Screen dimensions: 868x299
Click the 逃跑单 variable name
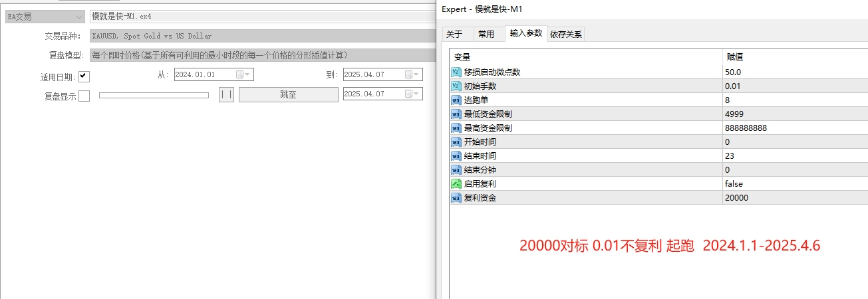476,100
